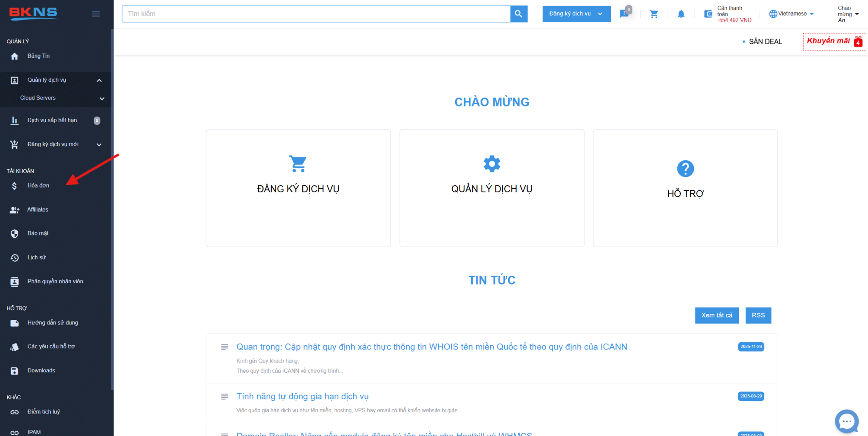Image resolution: width=868 pixels, height=436 pixels.
Task: Click the gear icon for Quản Lý Dịch Vụ
Action: [492, 164]
